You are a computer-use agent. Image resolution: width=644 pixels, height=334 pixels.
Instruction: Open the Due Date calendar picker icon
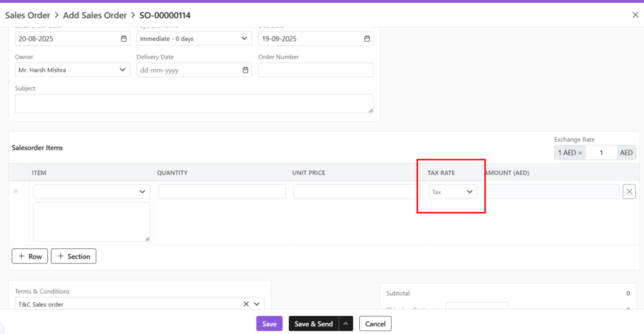click(x=367, y=39)
